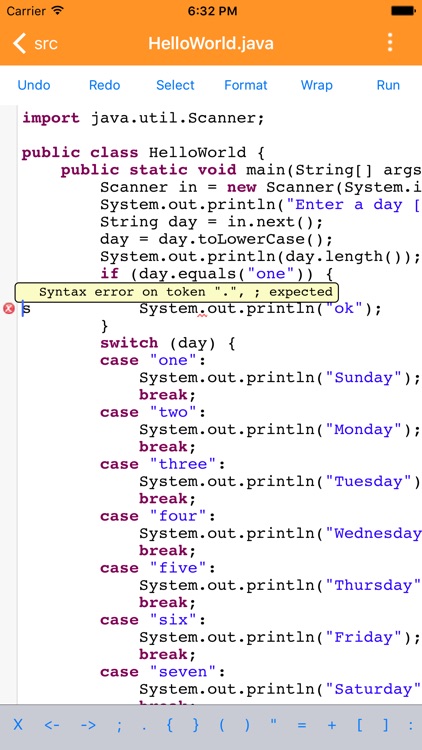Click the "Enter a day" println line
The image size is (422, 750).
coord(261,205)
